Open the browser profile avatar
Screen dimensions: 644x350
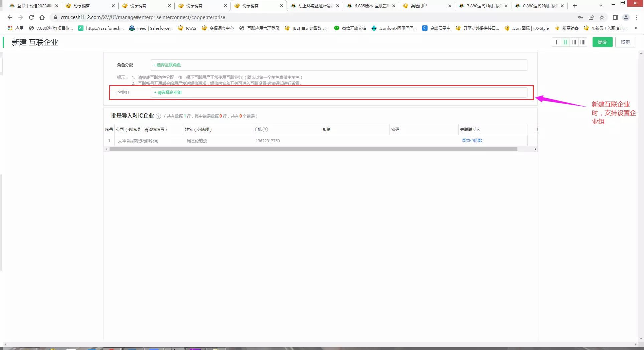coord(626,17)
